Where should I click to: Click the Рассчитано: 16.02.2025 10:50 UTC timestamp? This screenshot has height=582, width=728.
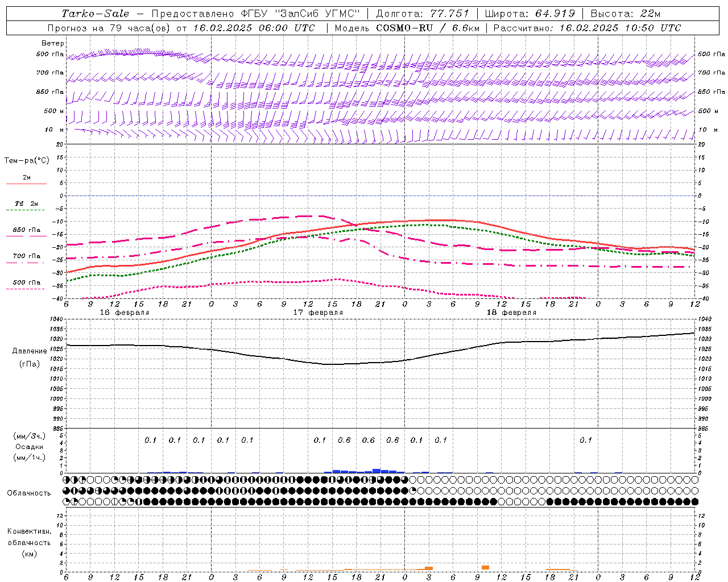(587, 28)
